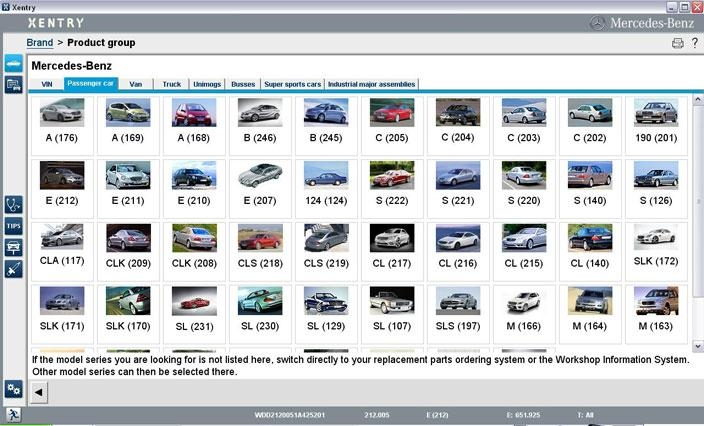The height and width of the screenshot is (426, 704).
Task: Click the scrollbar down arrow
Action: pyautogui.click(x=698, y=346)
